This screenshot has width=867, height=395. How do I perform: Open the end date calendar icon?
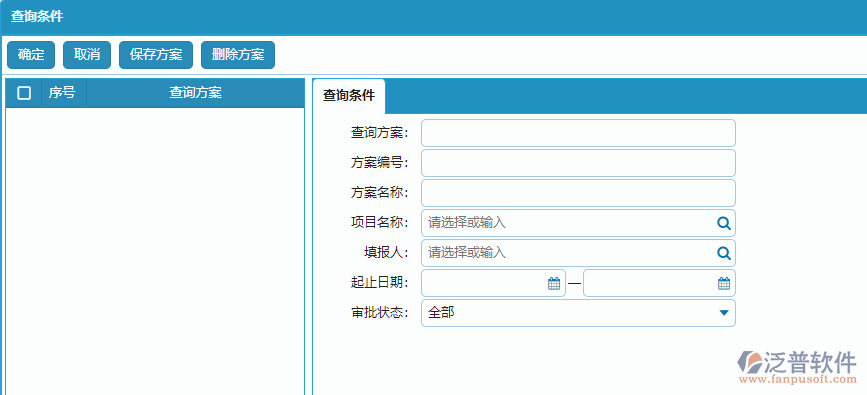coord(724,283)
